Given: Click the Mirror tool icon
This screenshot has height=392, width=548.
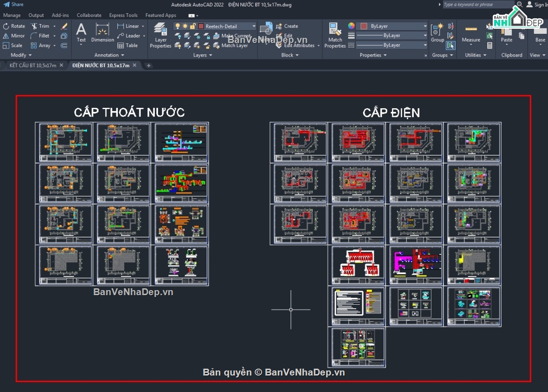Looking at the screenshot, I should pyautogui.click(x=6, y=36).
